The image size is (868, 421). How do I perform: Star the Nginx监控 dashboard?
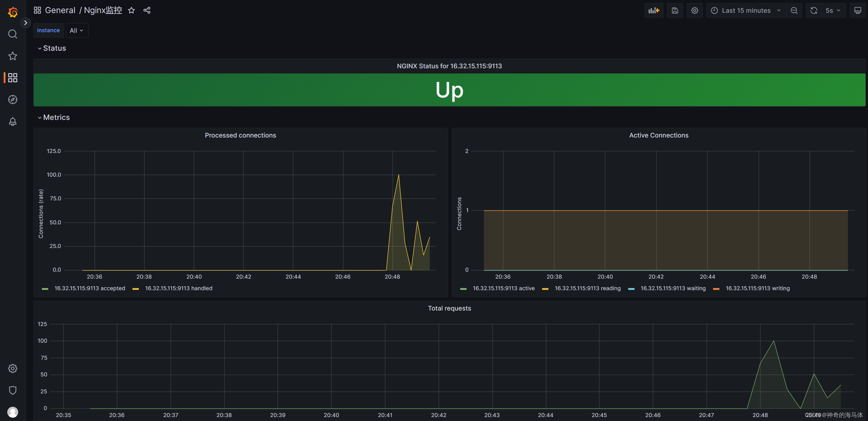pyautogui.click(x=131, y=10)
